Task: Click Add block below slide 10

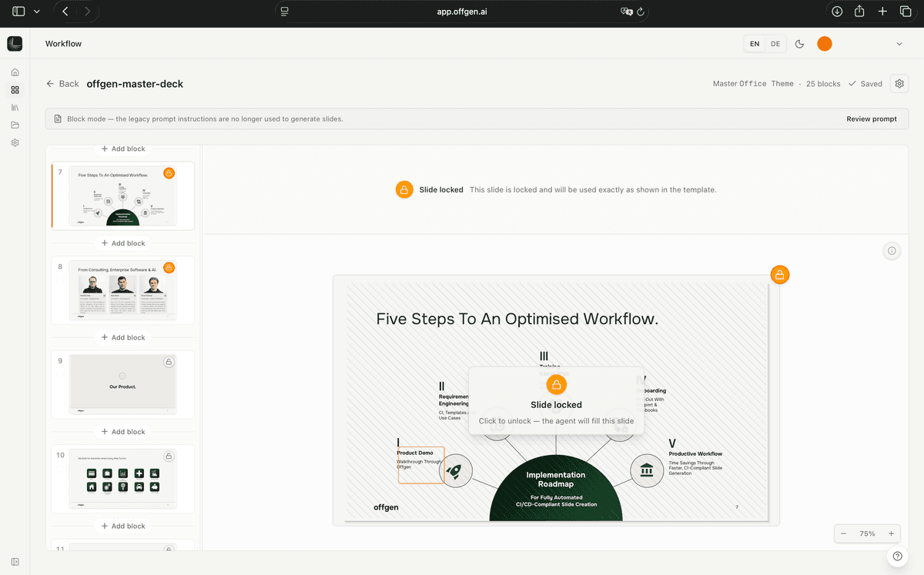Action: (123, 526)
